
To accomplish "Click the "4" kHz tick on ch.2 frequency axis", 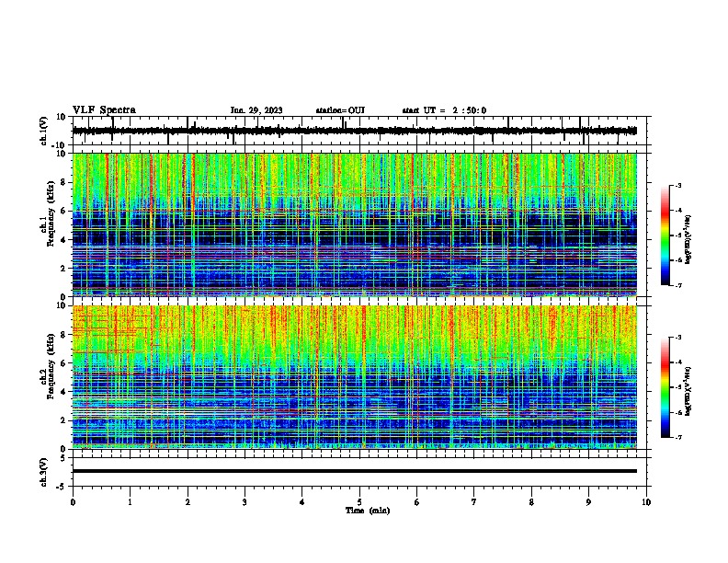I will pyautogui.click(x=64, y=392).
